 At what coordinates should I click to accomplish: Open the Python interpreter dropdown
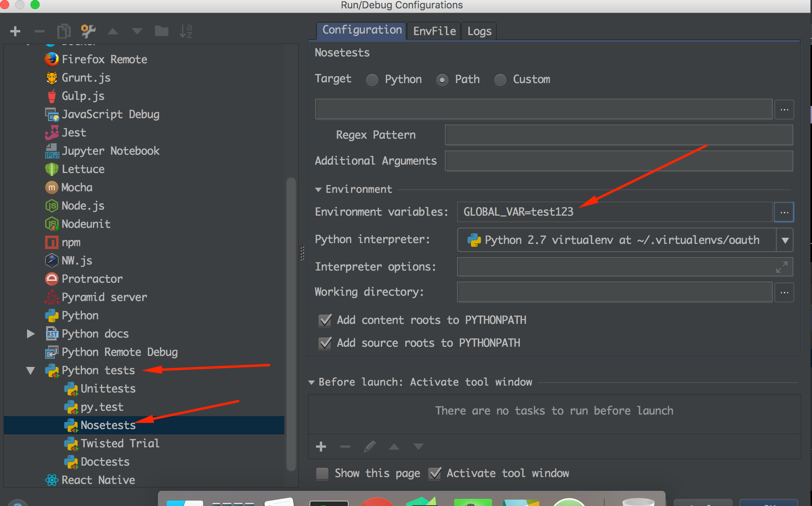click(x=785, y=240)
